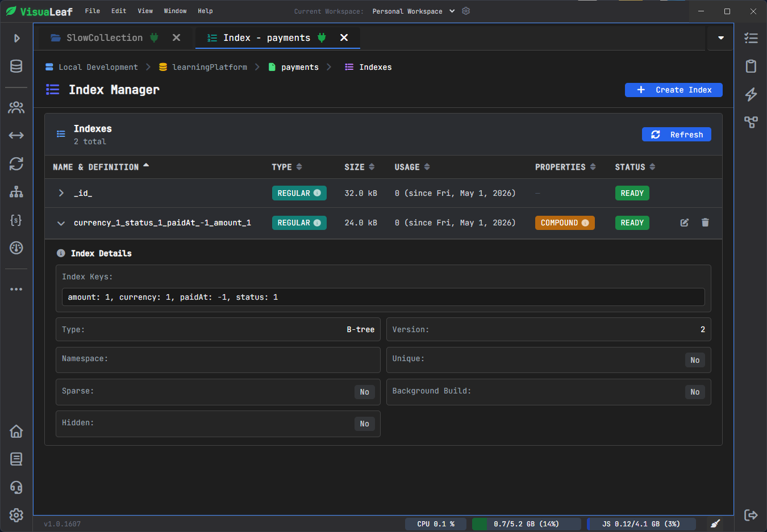Delete the currency_1_status_1 index with trash icon
The width and height of the screenshot is (767, 532).
[x=705, y=223]
